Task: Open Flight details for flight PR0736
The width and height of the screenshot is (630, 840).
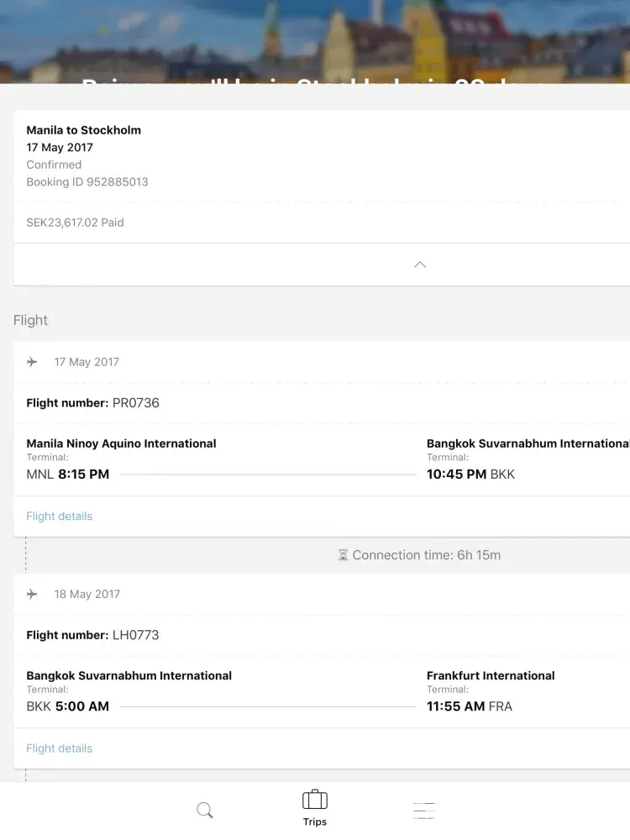Action: pos(60,517)
